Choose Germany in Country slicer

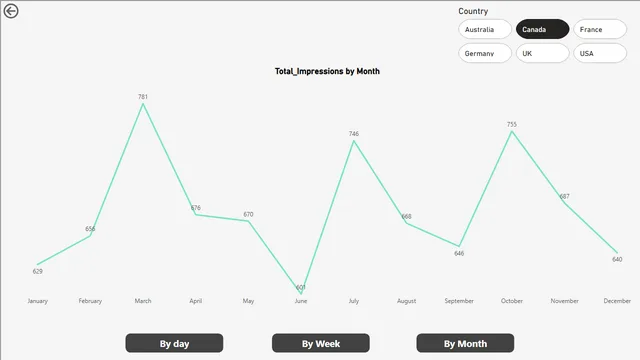(484, 53)
